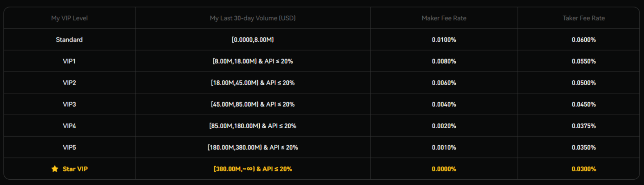Click the Star VIP volume range text
The height and width of the screenshot is (185, 644).
tap(252, 169)
